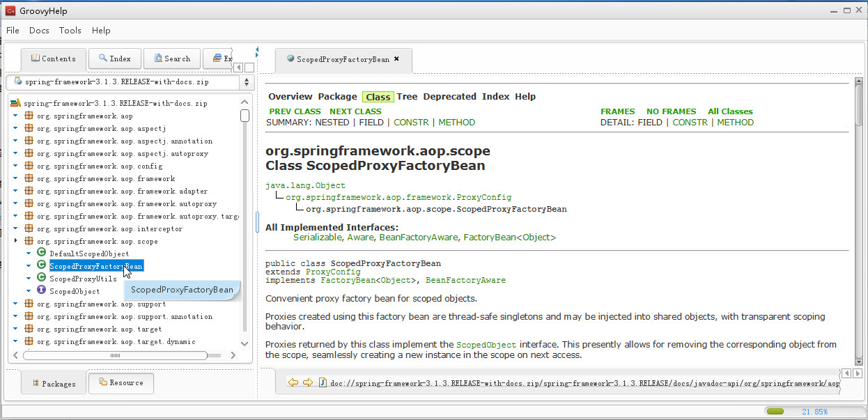Expand the org.springframework.aop.aspectj.autoproxy node
Image resolution: width=868 pixels, height=420 pixels.
click(x=15, y=154)
